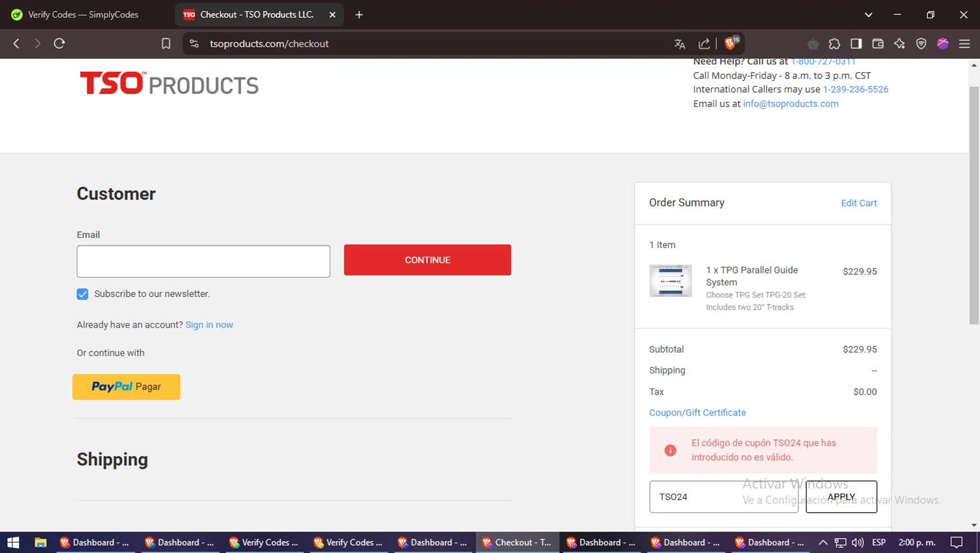
Task: Click the Sign in now link
Action: coord(209,325)
